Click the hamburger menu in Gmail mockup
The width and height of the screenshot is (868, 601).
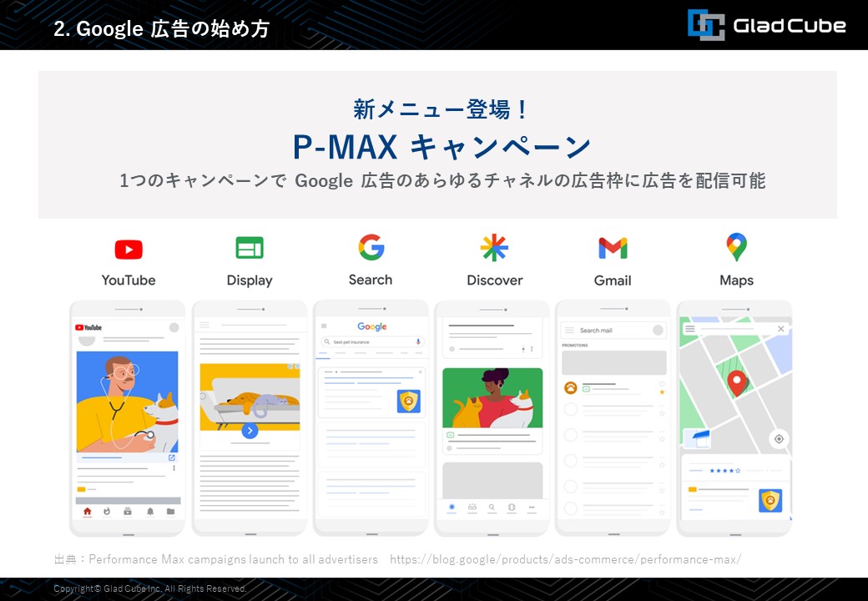click(569, 331)
